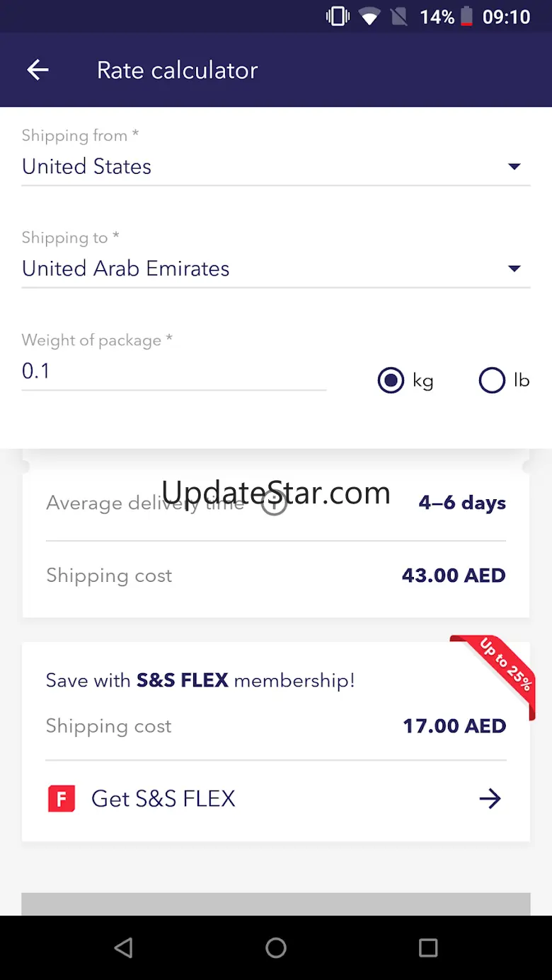Open the Shipping to dropdown arrow
The height and width of the screenshot is (980, 552).
click(514, 269)
